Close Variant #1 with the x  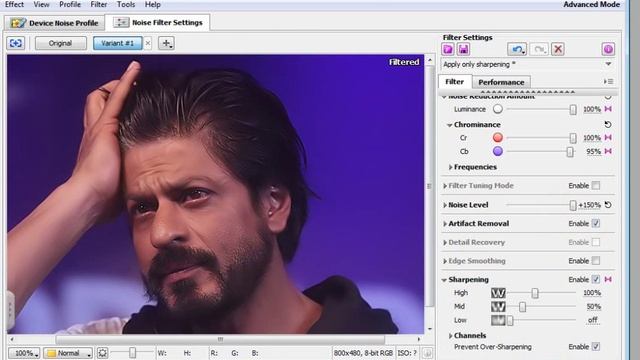[148, 43]
